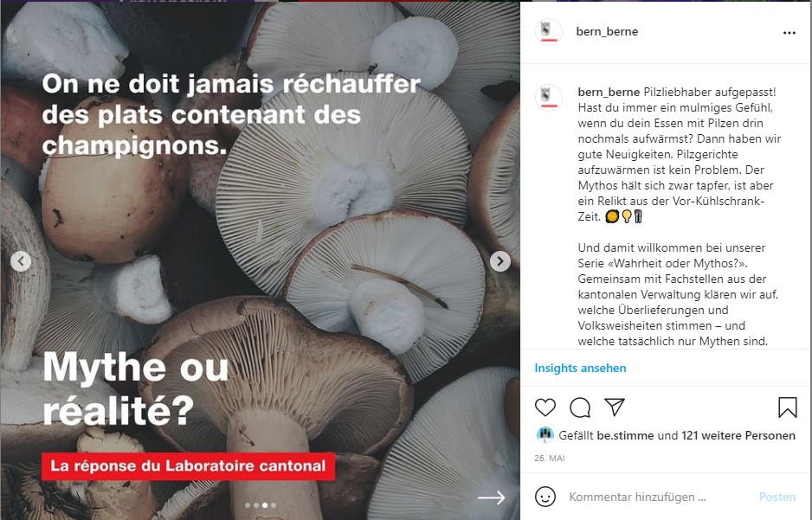812x520 pixels.
Task: Click the 26. MAI date stamp
Action: click(550, 458)
